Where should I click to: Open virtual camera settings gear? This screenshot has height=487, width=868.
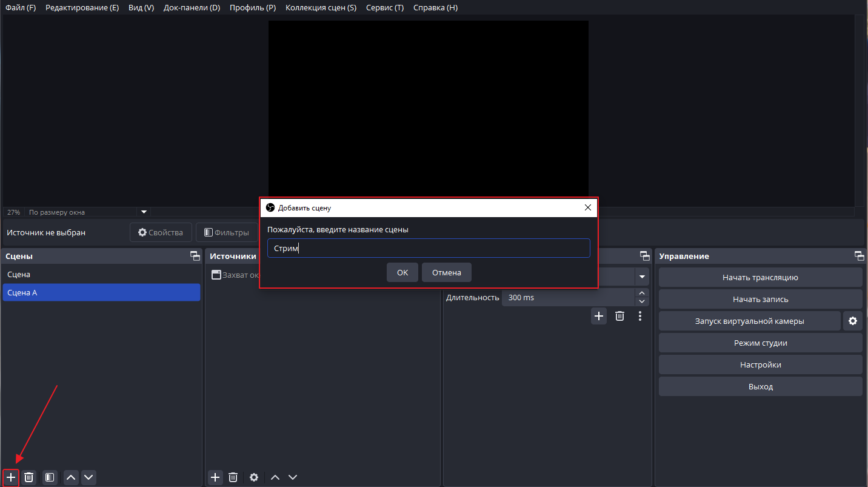point(853,321)
